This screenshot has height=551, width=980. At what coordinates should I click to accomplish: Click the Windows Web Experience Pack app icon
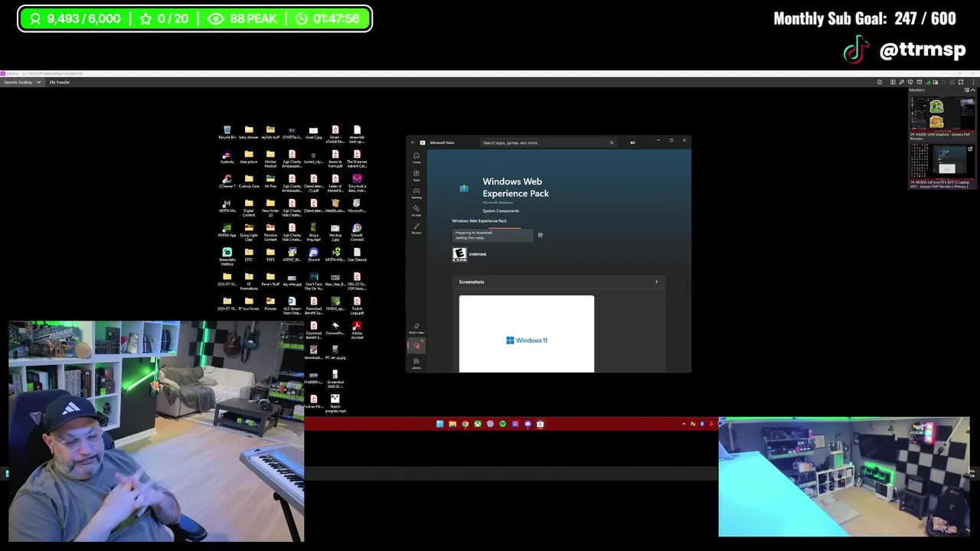pyautogui.click(x=464, y=188)
